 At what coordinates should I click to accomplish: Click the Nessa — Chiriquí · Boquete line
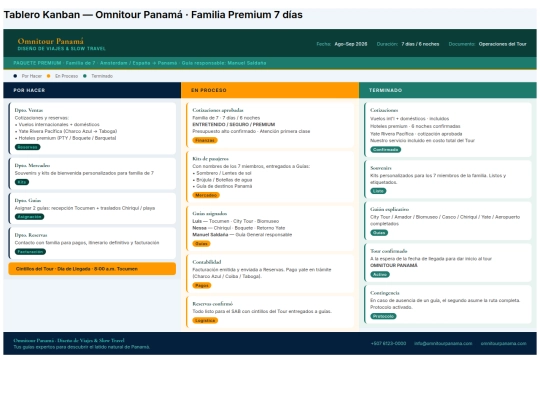pos(239,228)
